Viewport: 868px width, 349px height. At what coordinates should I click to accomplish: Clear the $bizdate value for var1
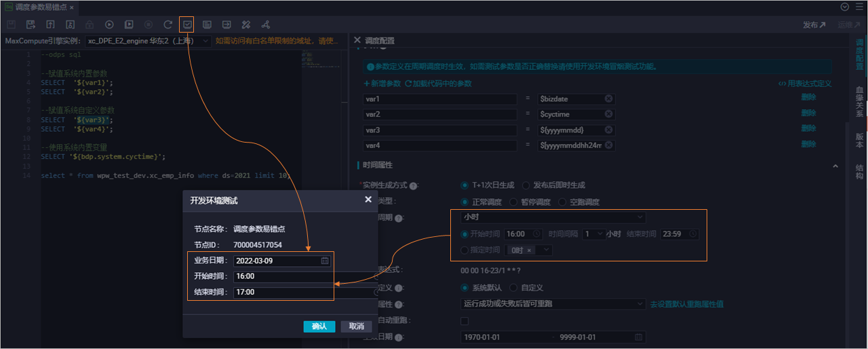(608, 99)
